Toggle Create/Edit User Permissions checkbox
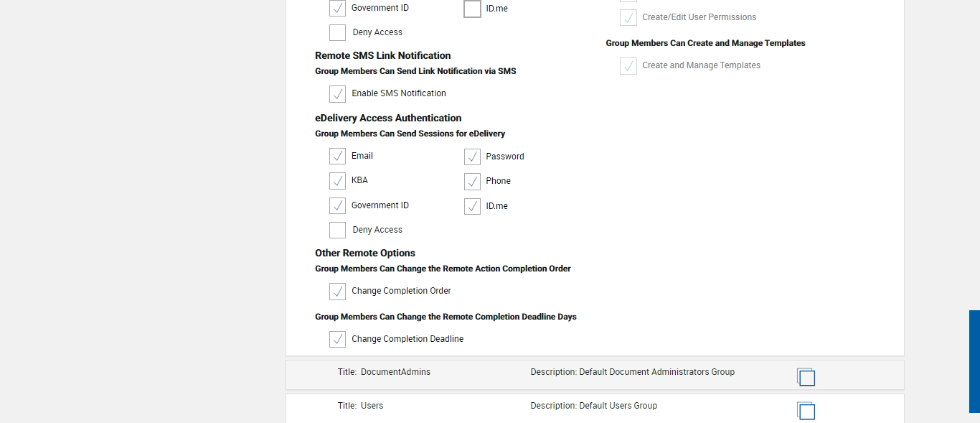 click(628, 18)
